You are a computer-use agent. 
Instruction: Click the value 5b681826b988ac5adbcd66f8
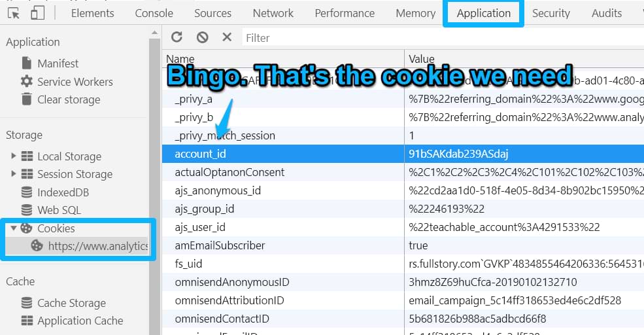477,319
